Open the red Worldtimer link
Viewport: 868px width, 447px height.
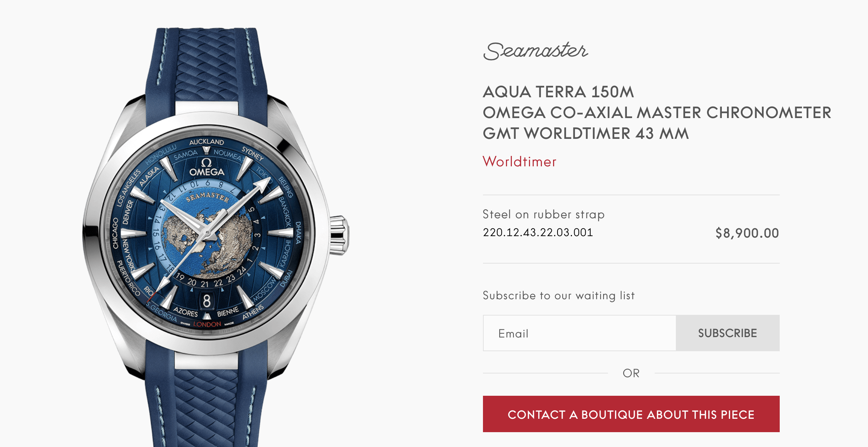pyautogui.click(x=519, y=161)
